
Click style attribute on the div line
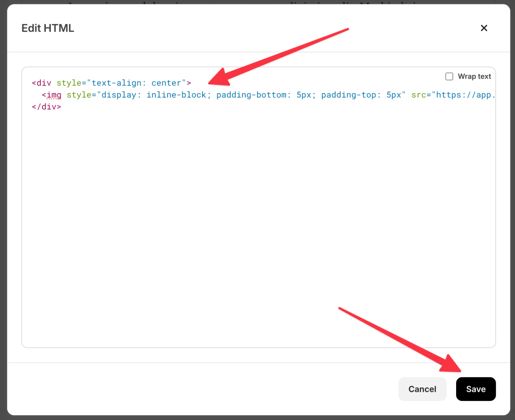click(68, 82)
